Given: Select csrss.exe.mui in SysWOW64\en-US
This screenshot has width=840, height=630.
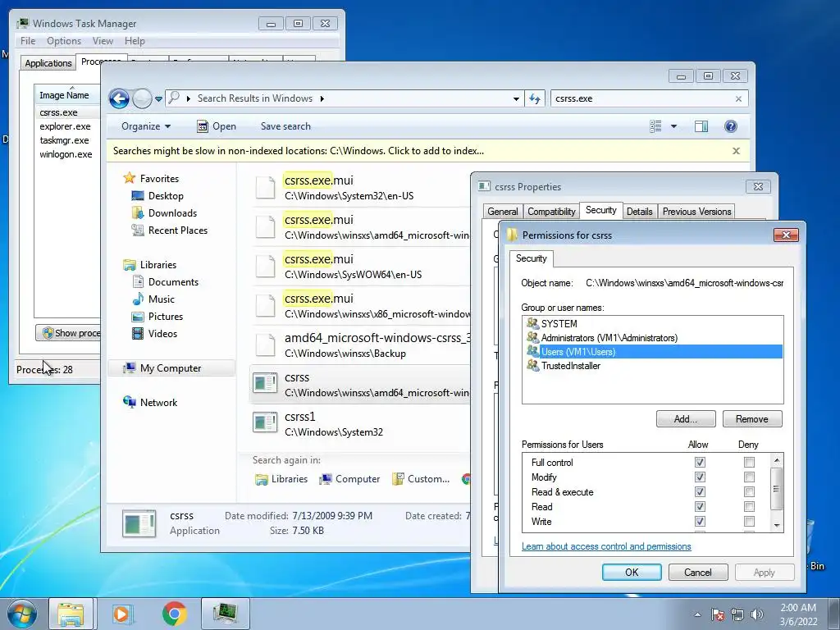Looking at the screenshot, I should click(361, 267).
